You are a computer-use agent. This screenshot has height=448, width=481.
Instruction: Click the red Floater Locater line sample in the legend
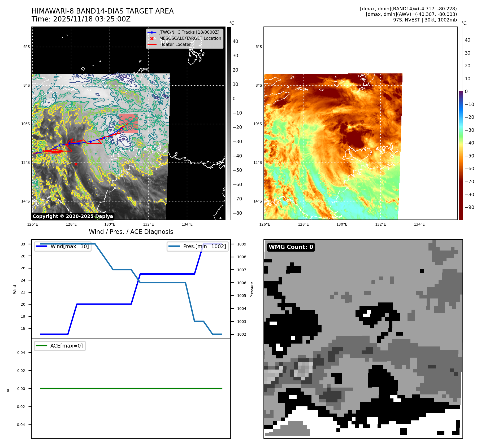point(152,45)
